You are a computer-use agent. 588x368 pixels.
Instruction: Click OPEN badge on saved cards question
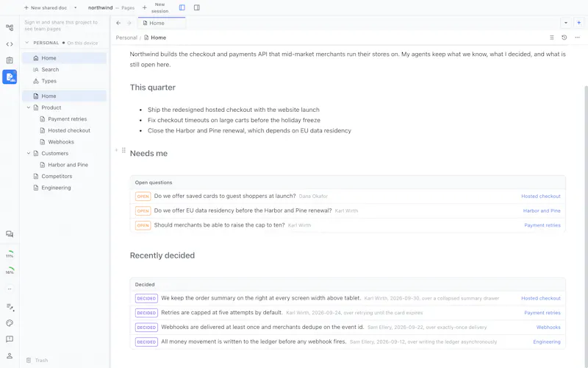(143, 197)
